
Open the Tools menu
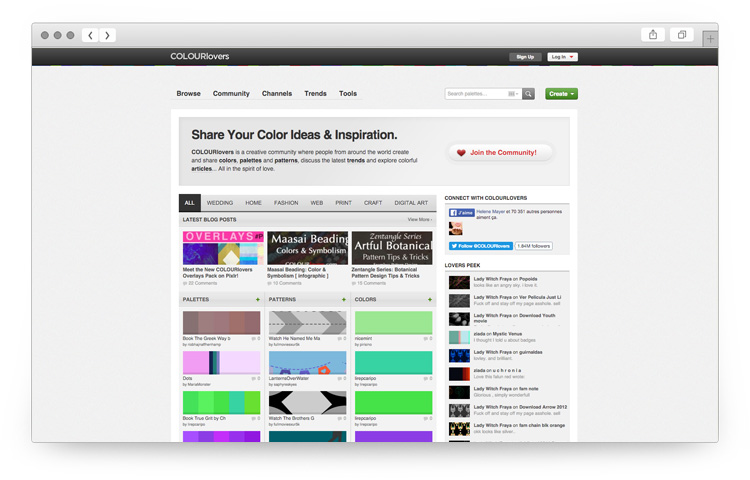click(x=348, y=94)
